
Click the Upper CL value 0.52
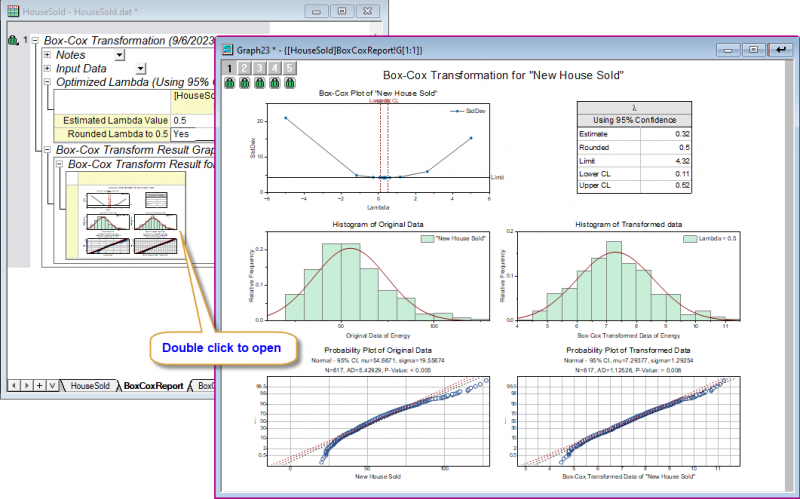point(666,185)
